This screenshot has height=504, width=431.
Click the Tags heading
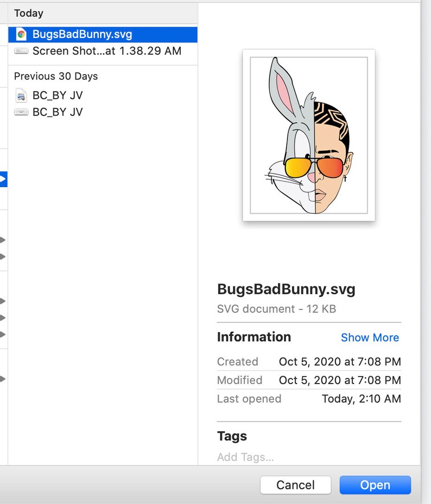click(232, 436)
